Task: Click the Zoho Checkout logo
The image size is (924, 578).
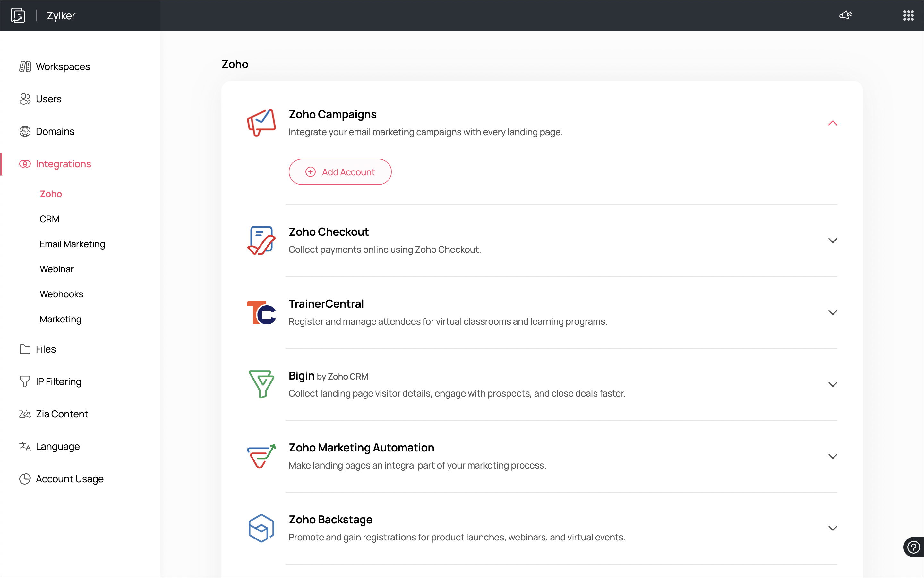Action: (261, 241)
